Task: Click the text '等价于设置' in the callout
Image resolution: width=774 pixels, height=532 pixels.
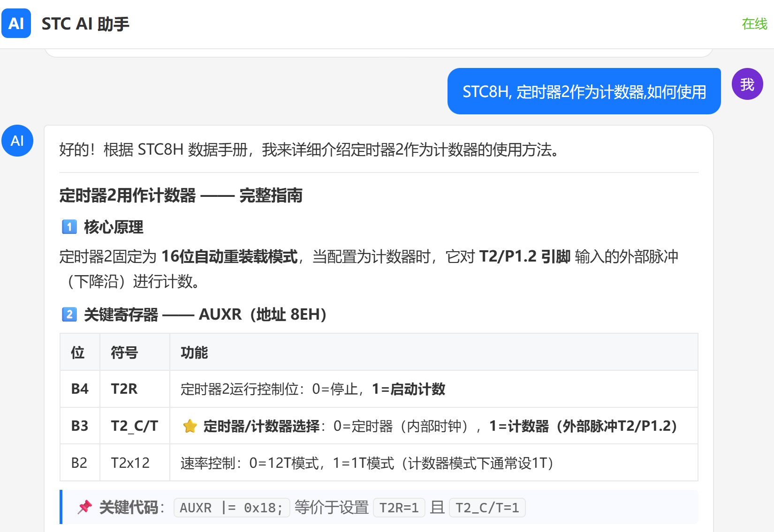Action: coord(332,507)
